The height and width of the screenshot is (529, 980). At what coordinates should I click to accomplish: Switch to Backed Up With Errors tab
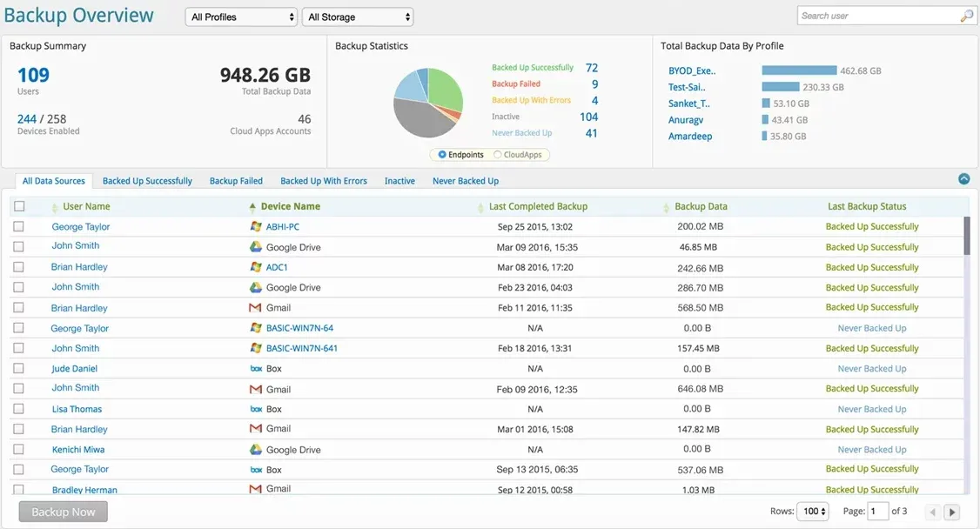323,181
